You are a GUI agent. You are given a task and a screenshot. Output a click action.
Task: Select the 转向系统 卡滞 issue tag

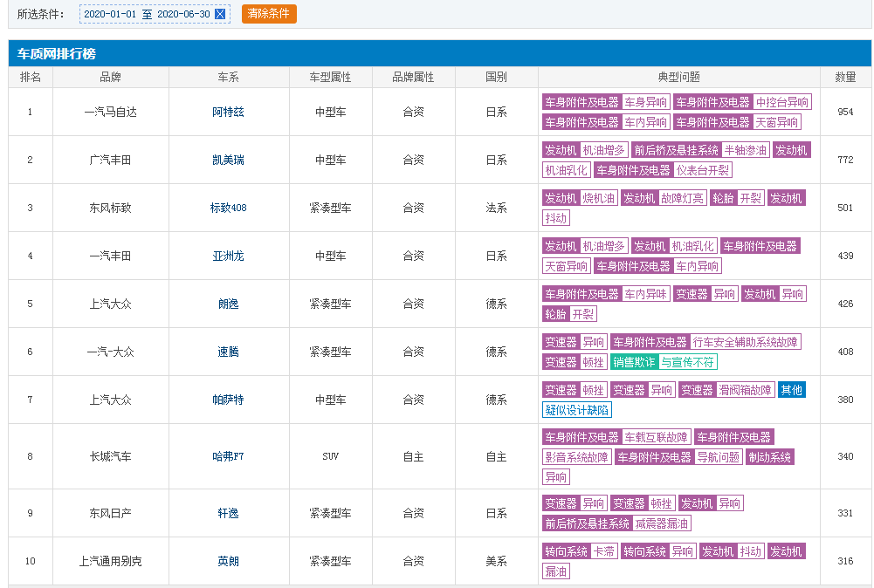[x=580, y=551]
